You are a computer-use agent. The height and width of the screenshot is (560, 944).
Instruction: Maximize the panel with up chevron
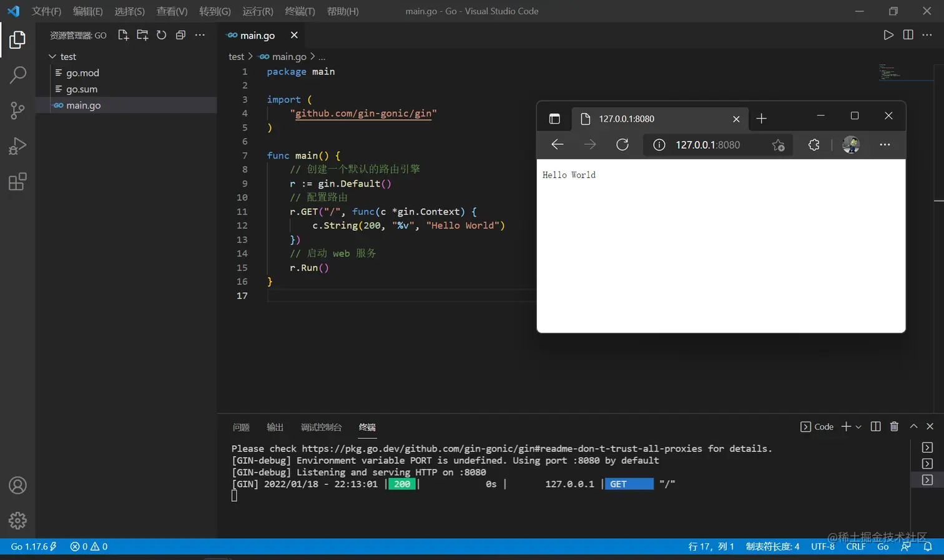[x=913, y=426]
